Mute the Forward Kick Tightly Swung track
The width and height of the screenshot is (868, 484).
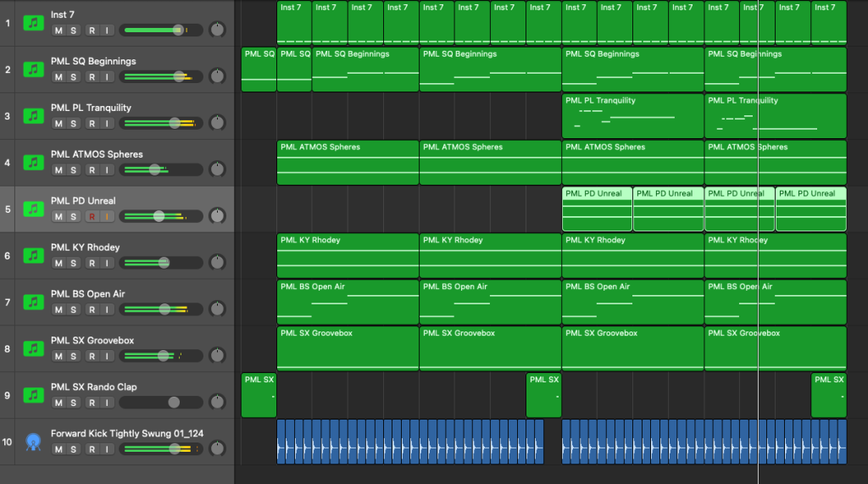point(58,449)
